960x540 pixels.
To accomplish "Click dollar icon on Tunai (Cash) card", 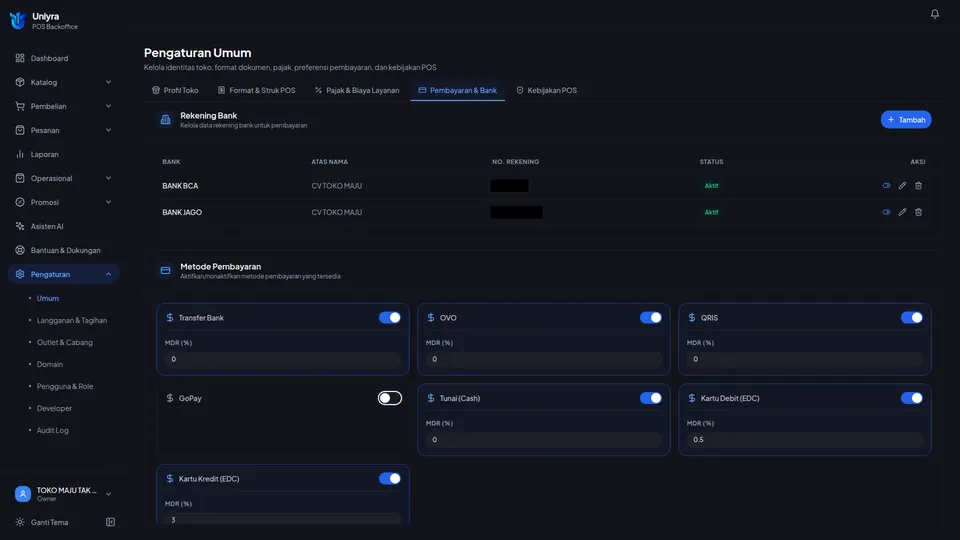I will tap(430, 398).
